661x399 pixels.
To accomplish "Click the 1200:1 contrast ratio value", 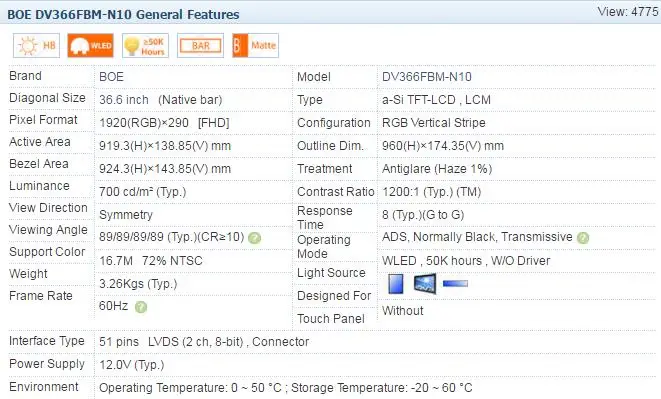I will click(x=432, y=192).
